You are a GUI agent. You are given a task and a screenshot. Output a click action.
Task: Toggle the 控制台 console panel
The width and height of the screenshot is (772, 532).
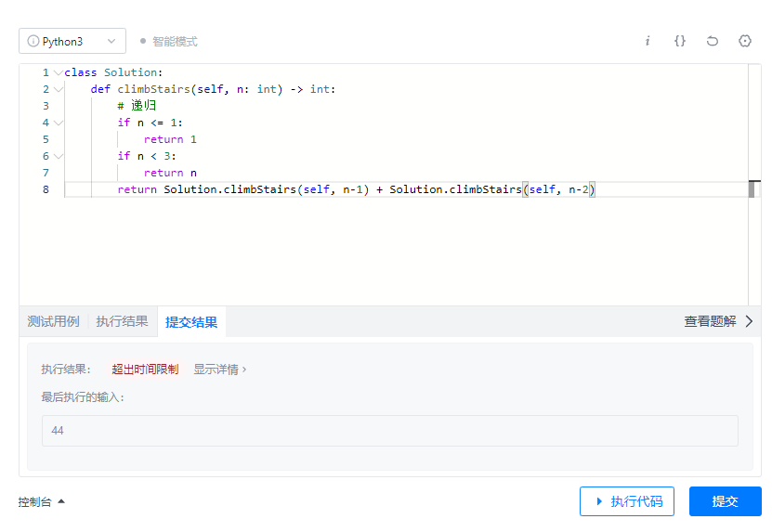click(42, 502)
